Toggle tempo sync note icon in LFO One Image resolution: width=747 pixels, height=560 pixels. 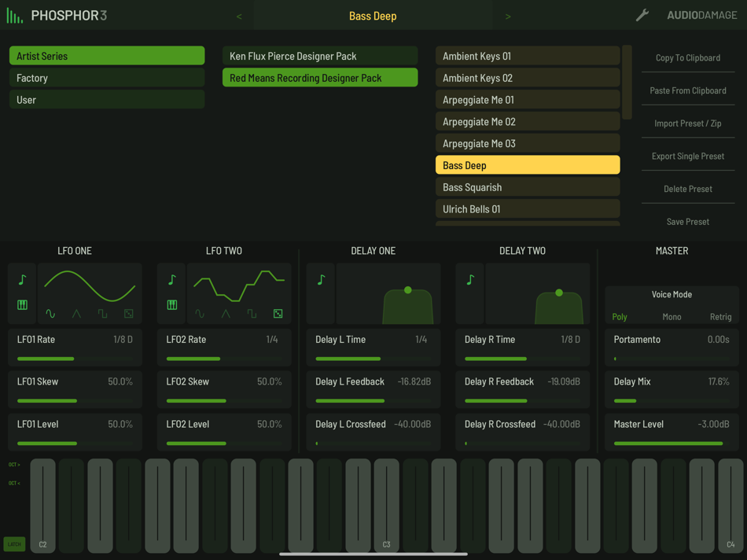click(x=22, y=279)
